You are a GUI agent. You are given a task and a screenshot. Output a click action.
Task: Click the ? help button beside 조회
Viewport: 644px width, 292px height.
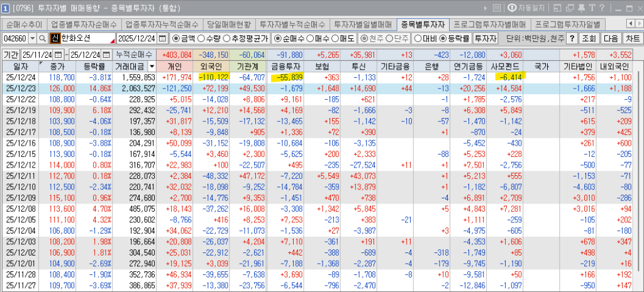(572, 38)
